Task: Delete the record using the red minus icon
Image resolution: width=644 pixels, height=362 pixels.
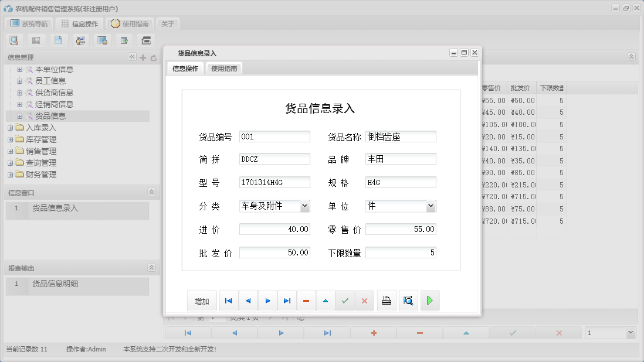Action: coord(306,300)
